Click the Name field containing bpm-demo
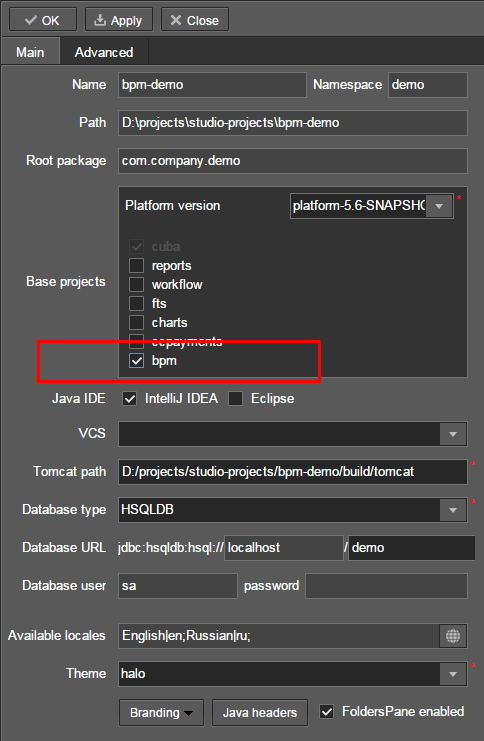Image resolution: width=484 pixels, height=741 pixels. (x=212, y=85)
